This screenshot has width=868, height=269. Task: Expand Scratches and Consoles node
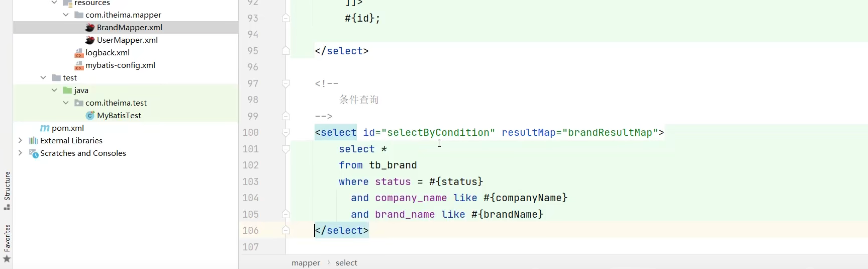pyautogui.click(x=20, y=153)
